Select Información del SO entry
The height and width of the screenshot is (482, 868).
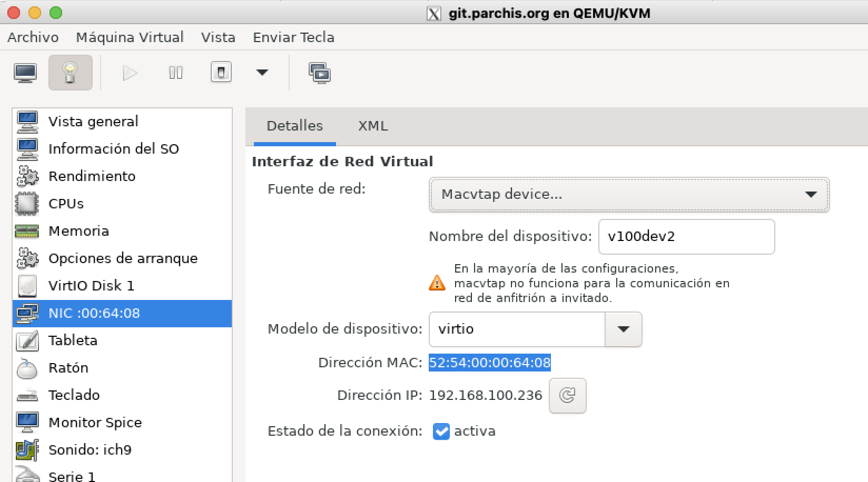pos(122,149)
